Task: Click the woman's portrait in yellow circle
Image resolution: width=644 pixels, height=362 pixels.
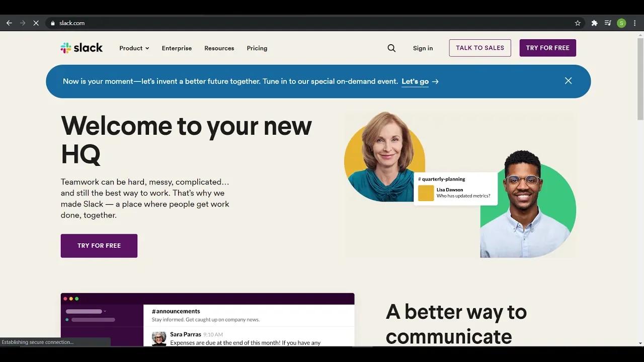Action: point(384,157)
